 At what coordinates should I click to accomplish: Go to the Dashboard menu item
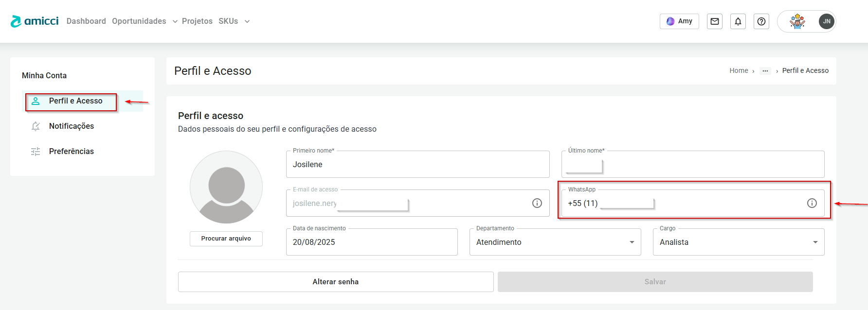click(x=86, y=21)
